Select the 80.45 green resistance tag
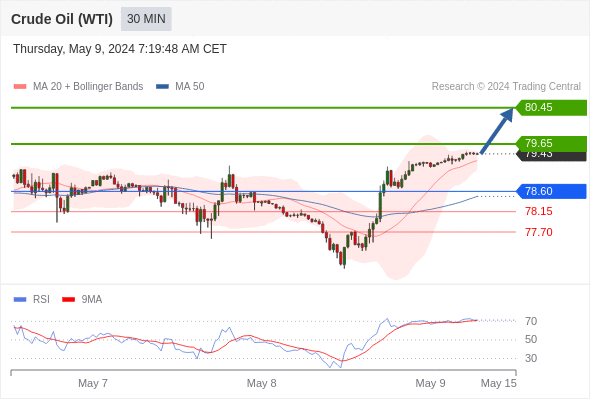Screen dimensions: 590x400 [x=551, y=108]
